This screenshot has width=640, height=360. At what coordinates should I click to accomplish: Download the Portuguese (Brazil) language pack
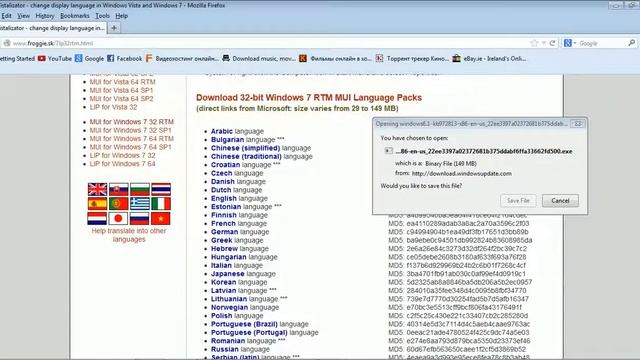244,324
